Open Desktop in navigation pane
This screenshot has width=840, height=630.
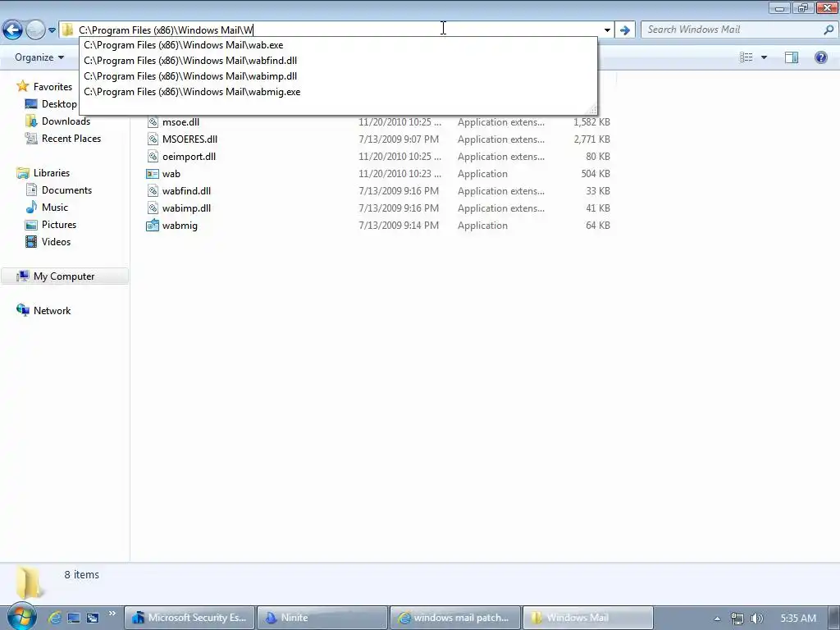(x=52, y=104)
